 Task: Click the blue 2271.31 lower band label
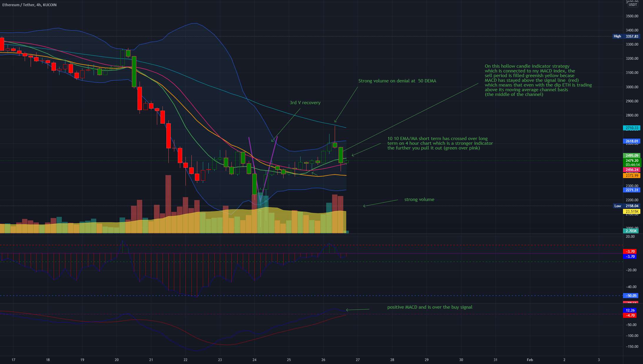click(x=632, y=190)
